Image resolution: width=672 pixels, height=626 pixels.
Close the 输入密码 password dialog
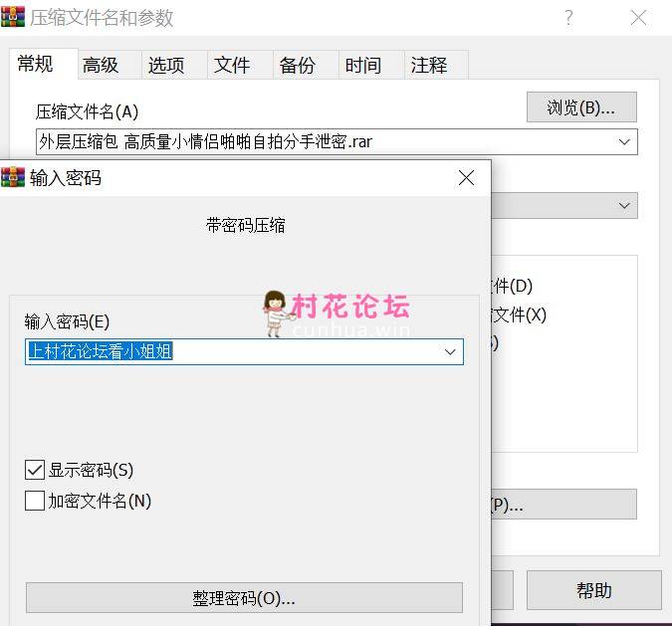click(466, 178)
